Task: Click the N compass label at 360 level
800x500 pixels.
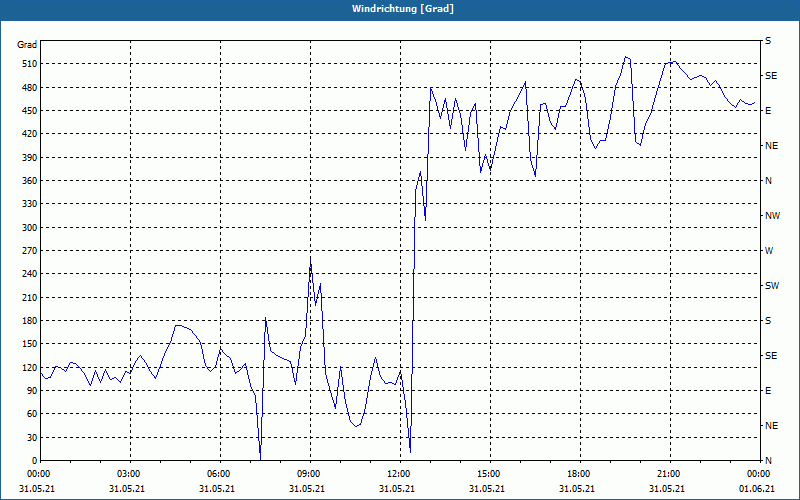Action: point(768,181)
